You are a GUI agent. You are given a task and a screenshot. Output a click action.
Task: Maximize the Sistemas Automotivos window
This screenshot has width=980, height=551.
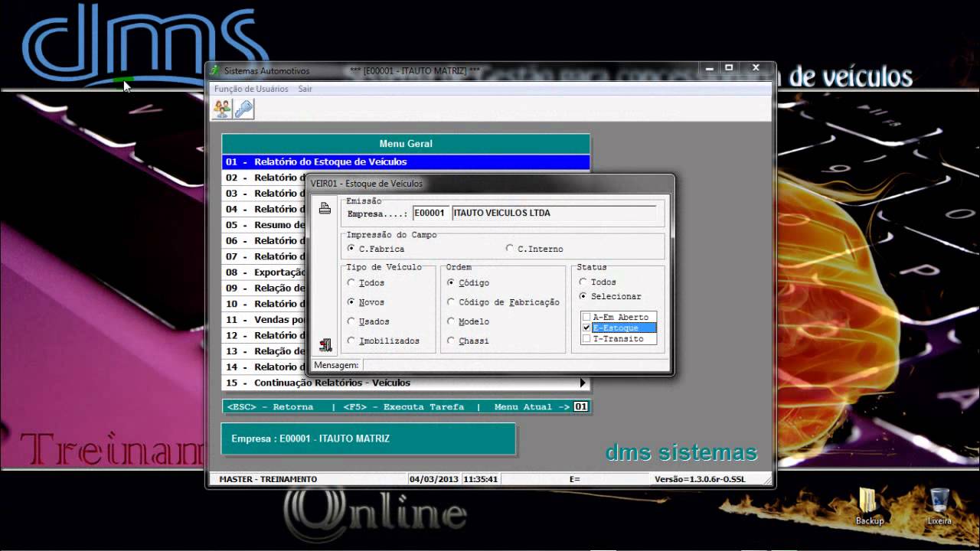[x=729, y=68]
